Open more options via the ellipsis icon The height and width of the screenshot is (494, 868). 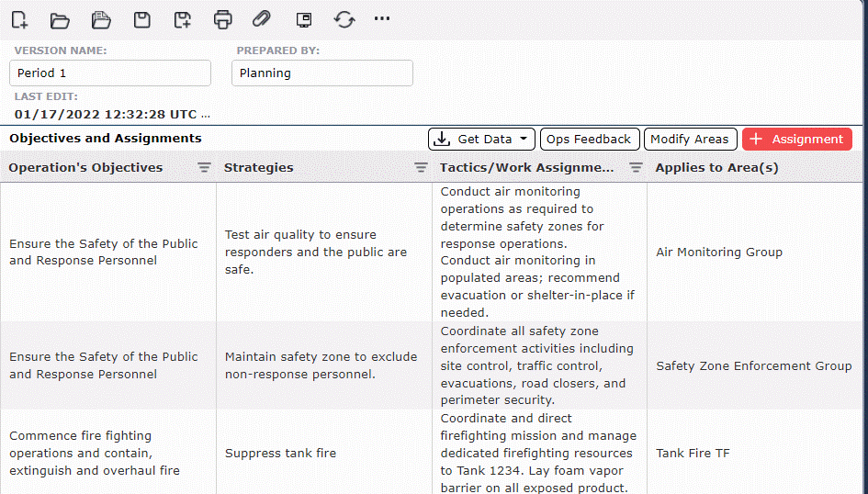[x=382, y=18]
